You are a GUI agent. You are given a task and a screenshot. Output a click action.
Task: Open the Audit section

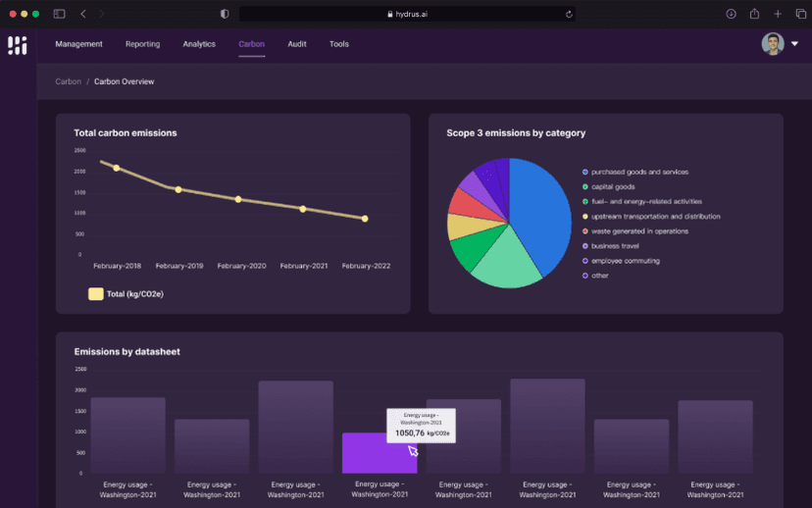pos(297,44)
